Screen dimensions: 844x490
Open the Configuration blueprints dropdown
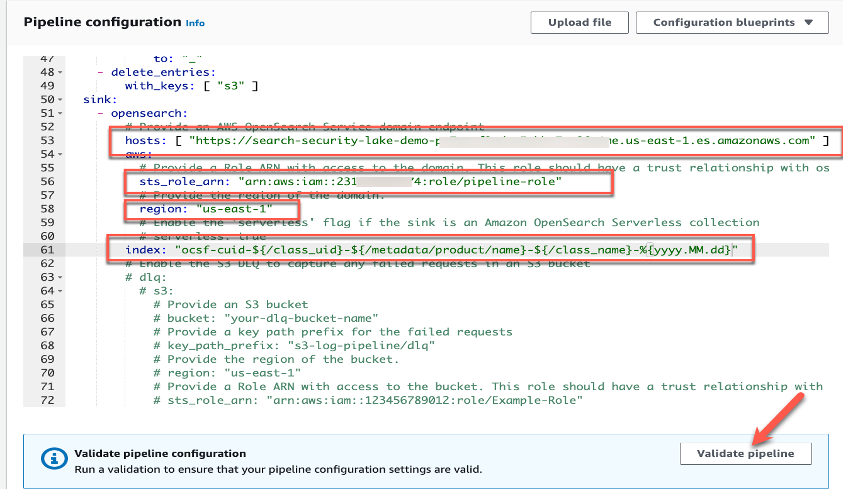click(x=732, y=23)
